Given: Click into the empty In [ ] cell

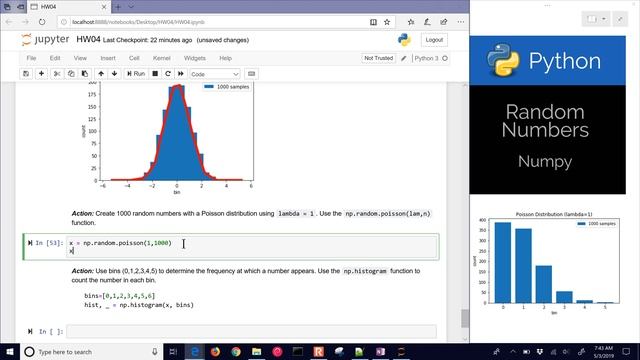Looking at the screenshot, I should point(251,331).
